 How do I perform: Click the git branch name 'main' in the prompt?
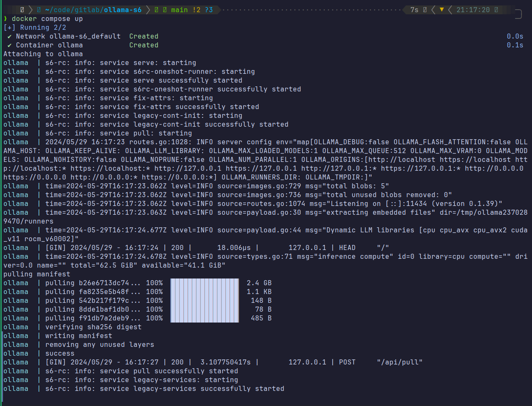click(x=179, y=10)
